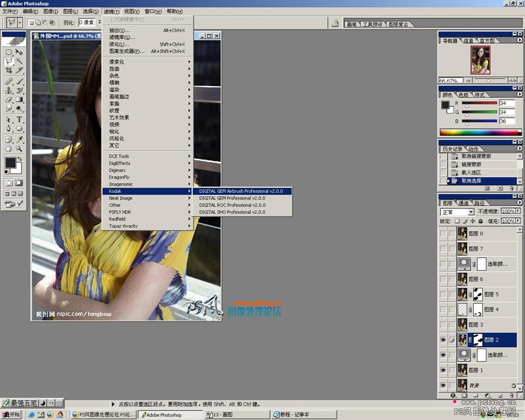Select the Eyedropper tool

[x=19, y=140]
